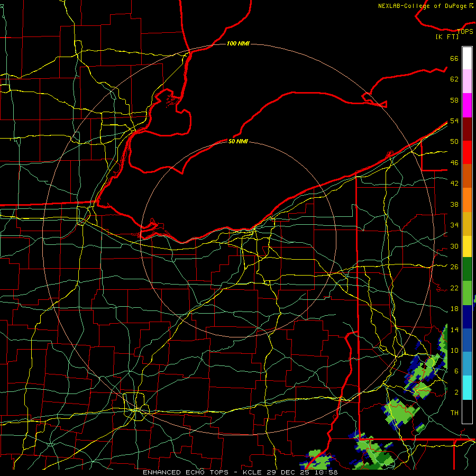This screenshot has width=476, height=476.
Task: Click the black TH threshold legend swatch
Action: pos(467,411)
